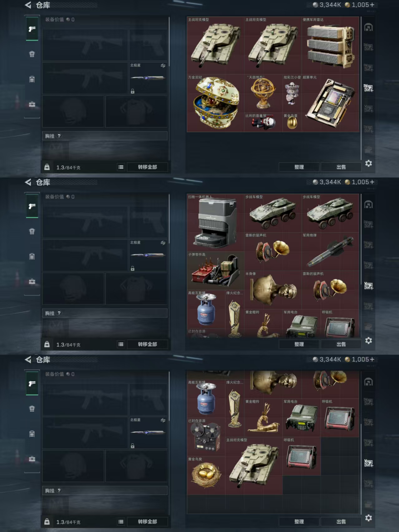Select the 扫拖一体机器人 robot vacuum item
Screen dimensions: 399x532
tap(215, 223)
